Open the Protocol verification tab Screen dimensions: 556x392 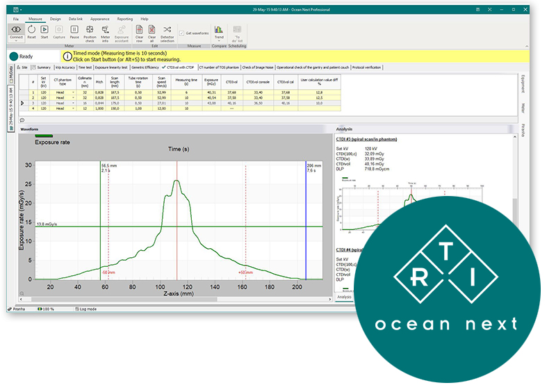[x=367, y=67]
